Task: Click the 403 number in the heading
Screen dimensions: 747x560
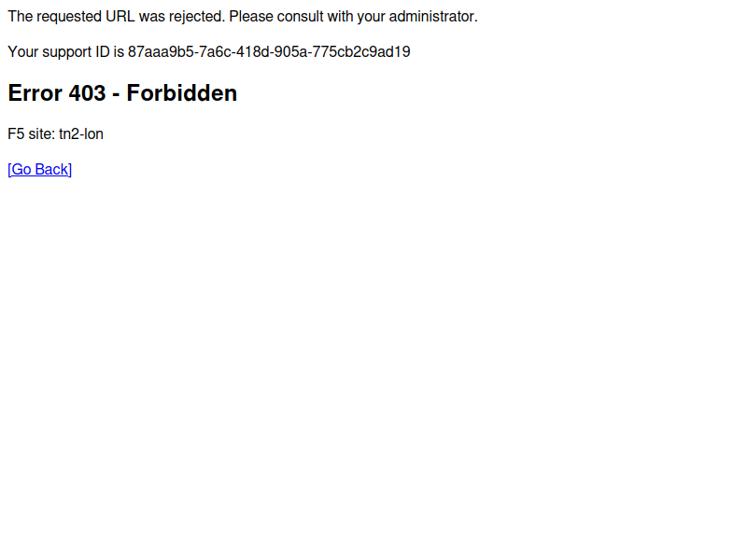Action: click(x=87, y=92)
